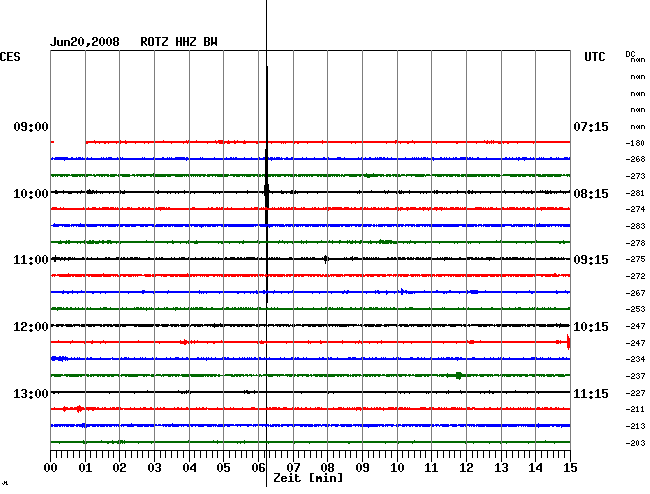Click the Zeit [min] axis title

(308, 478)
